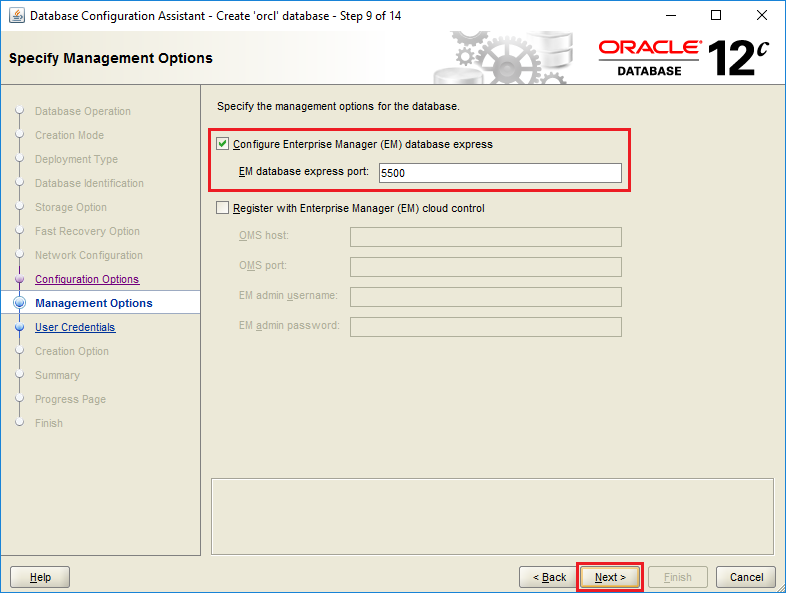Image resolution: width=786 pixels, height=593 pixels.
Task: Open the Configuration Options step link
Action: click(87, 279)
